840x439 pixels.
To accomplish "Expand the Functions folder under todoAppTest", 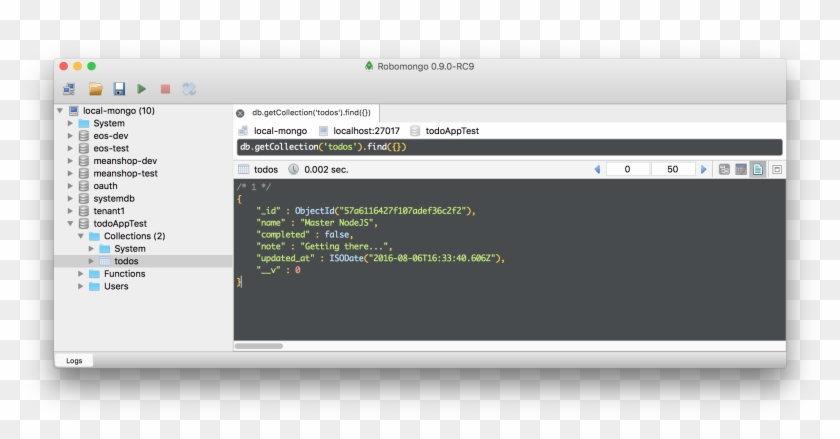I will point(81,274).
